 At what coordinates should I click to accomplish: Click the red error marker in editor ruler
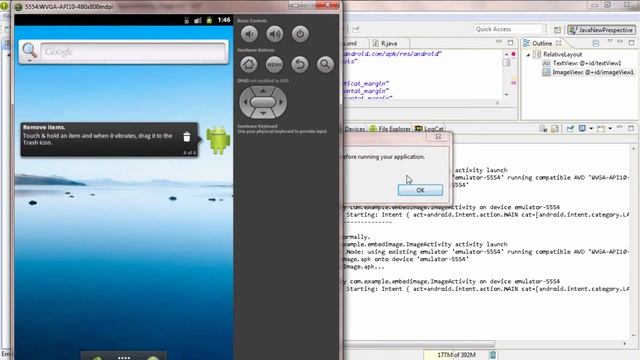[x=513, y=54]
